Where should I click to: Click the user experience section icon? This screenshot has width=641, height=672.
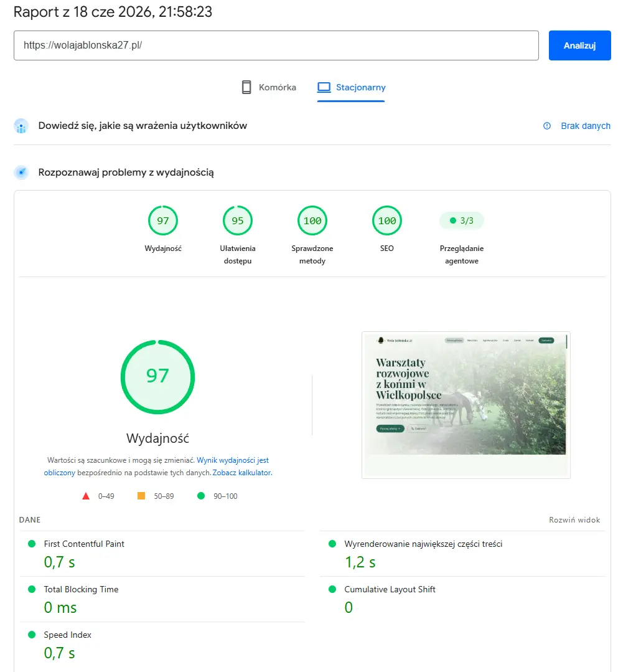coord(21,126)
